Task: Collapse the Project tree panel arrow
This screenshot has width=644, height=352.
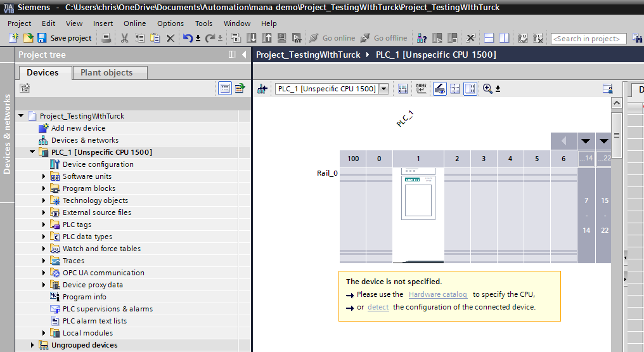Action: click(244, 54)
